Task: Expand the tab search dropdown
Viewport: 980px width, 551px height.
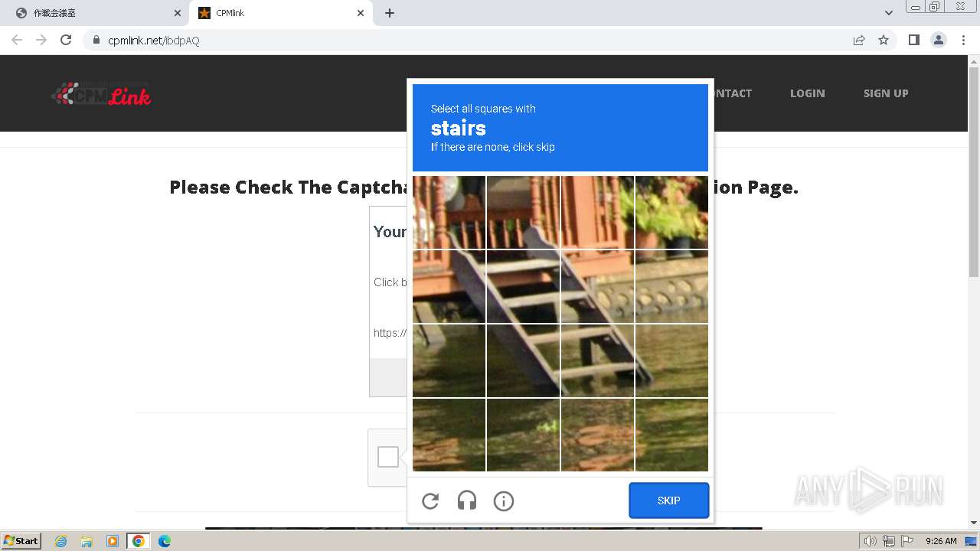Action: point(888,13)
